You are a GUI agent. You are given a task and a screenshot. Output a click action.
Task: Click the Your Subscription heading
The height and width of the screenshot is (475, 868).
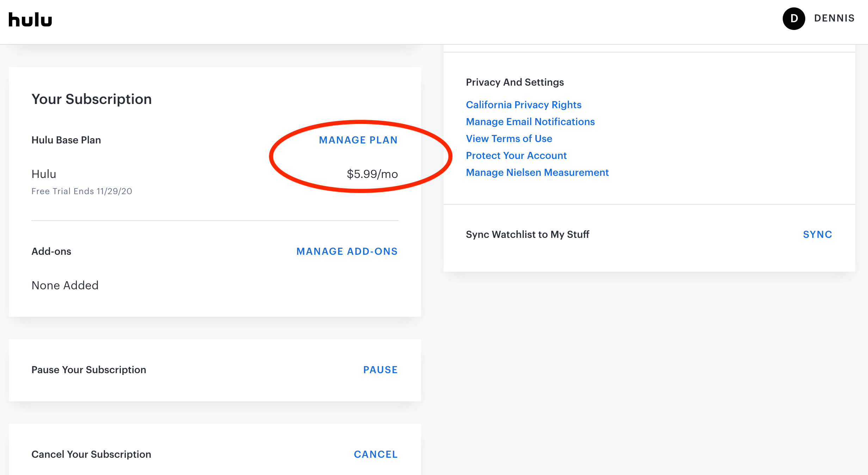(x=92, y=99)
